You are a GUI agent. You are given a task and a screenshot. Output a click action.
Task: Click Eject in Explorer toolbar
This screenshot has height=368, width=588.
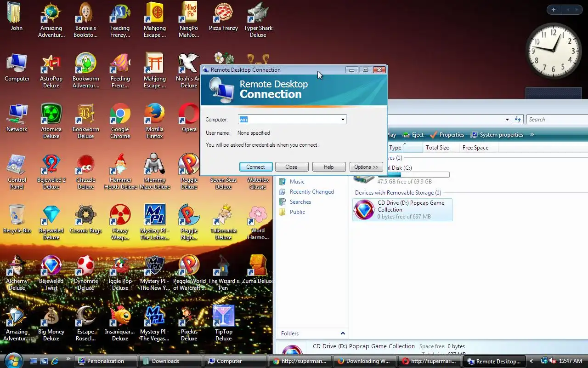click(x=413, y=135)
